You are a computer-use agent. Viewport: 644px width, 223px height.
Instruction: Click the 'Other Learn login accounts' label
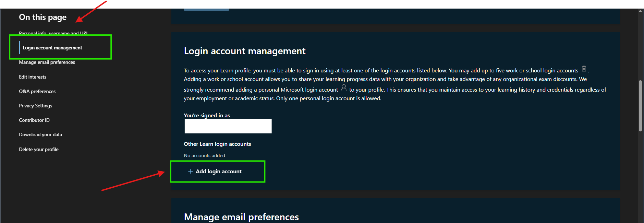(x=217, y=144)
